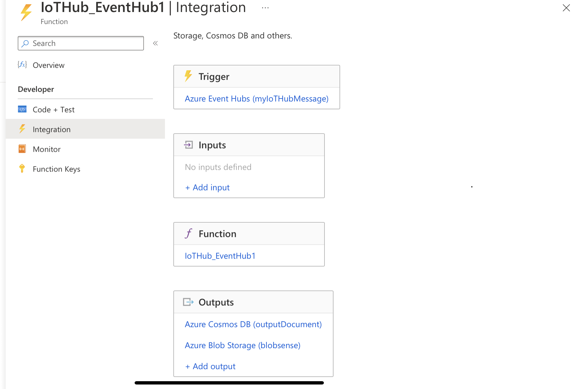Open Azure Event Hubs trigger link

point(256,99)
